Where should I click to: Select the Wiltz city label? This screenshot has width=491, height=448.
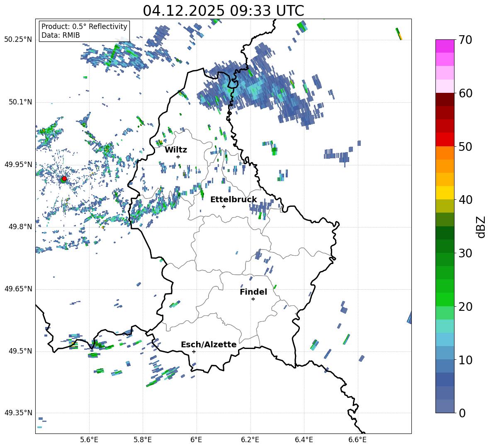176,150
